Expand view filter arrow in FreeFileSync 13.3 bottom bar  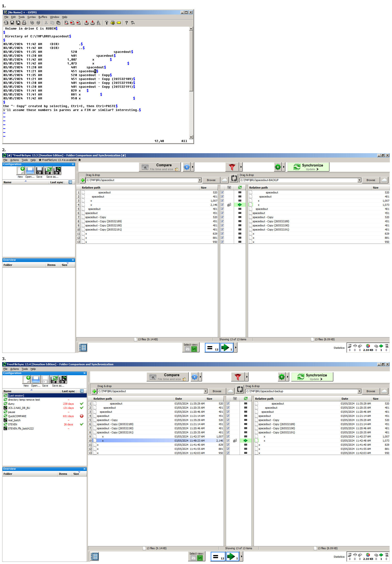point(236,348)
